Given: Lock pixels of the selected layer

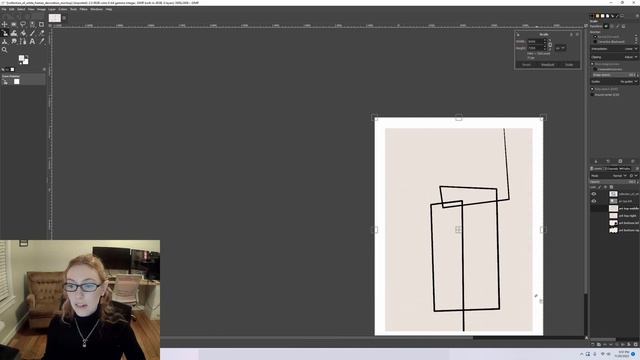Looking at the screenshot, I should tap(599, 187).
